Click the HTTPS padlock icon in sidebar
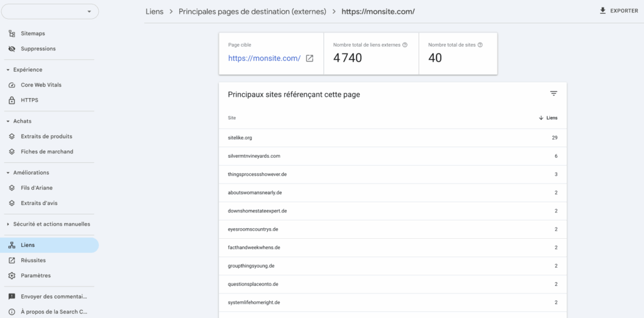The image size is (644, 318). click(12, 100)
